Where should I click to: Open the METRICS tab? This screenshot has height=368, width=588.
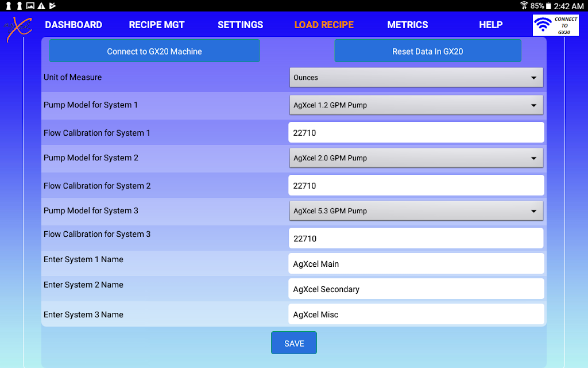407,25
